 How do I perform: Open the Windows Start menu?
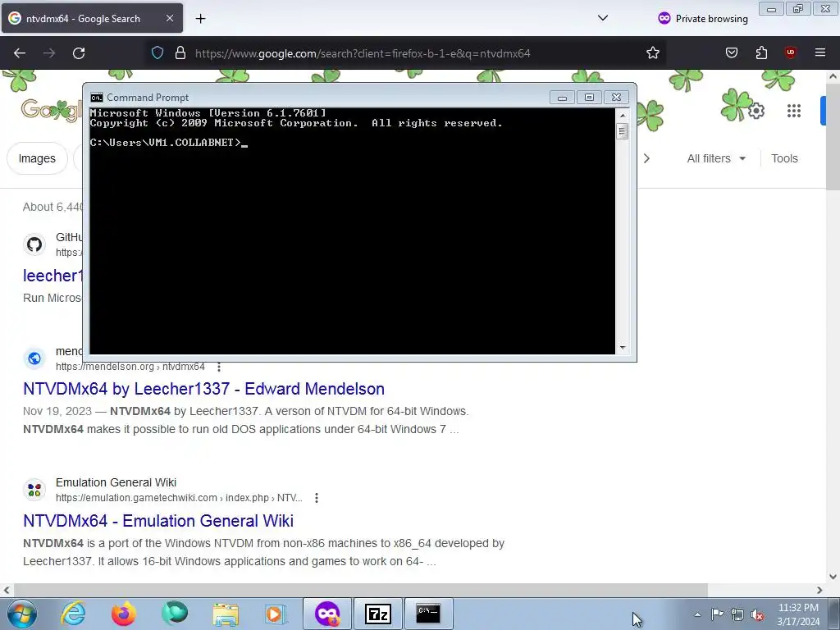tap(21, 614)
